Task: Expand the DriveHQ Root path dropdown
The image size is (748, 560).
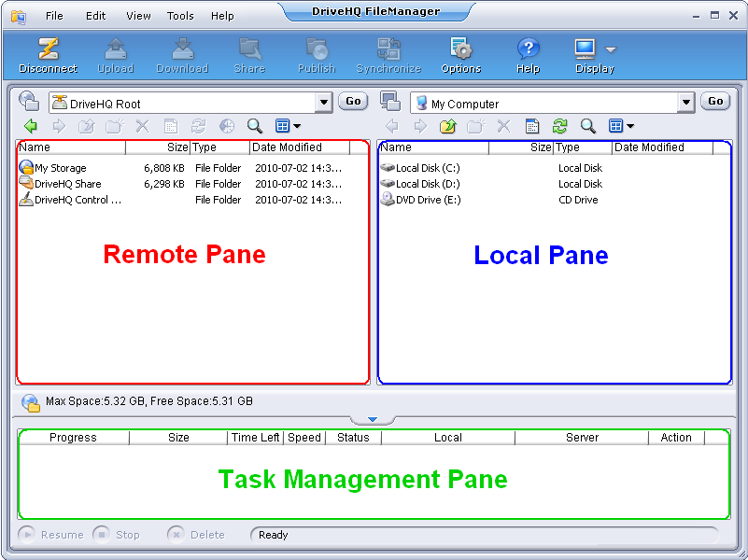Action: (324, 103)
